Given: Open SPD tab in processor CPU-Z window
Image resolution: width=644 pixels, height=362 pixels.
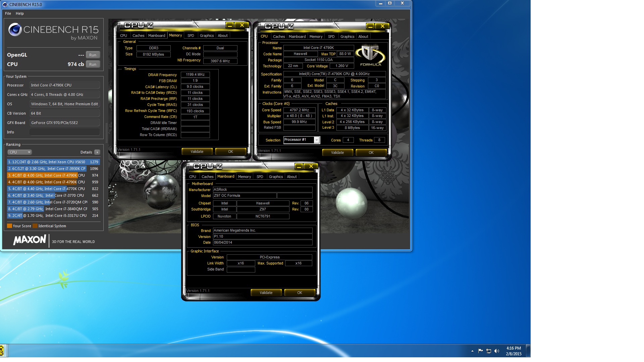Looking at the screenshot, I should coord(331,37).
